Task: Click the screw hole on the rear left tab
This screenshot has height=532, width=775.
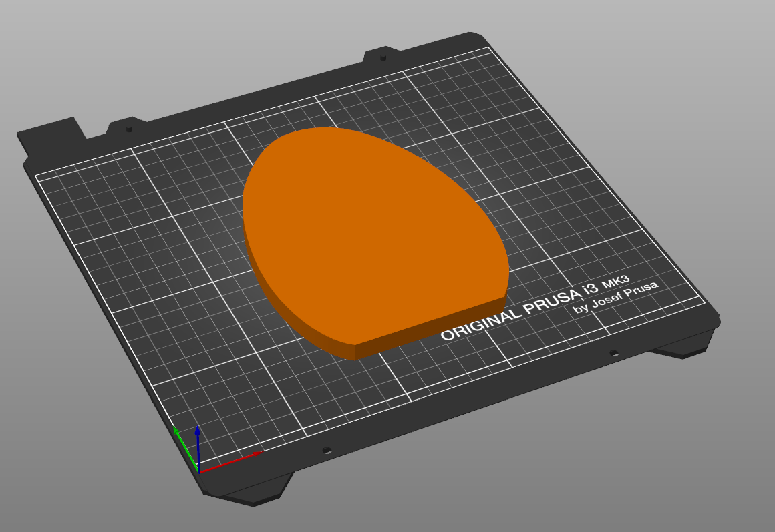Action: point(129,129)
